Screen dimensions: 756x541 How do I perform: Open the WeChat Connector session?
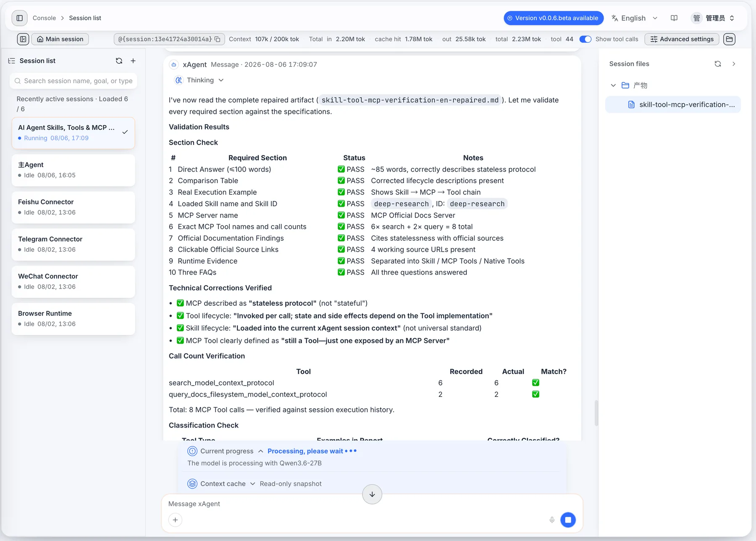[73, 281]
